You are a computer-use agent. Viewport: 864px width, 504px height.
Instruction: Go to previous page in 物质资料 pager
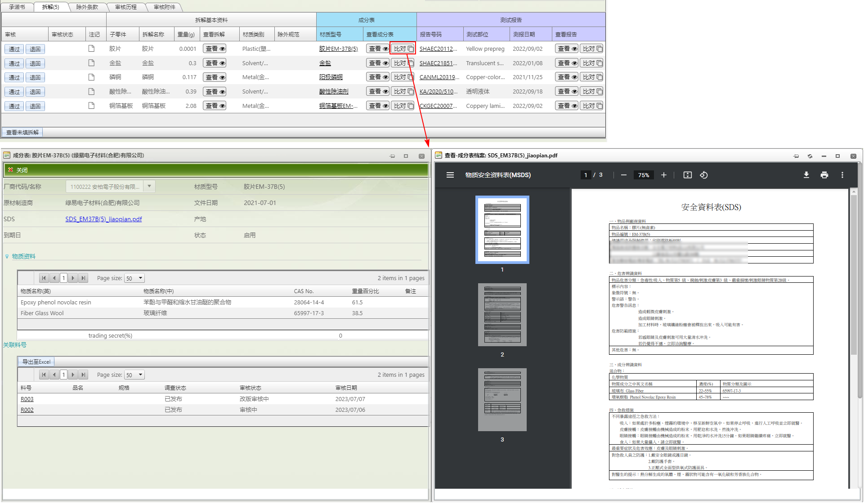click(x=54, y=278)
